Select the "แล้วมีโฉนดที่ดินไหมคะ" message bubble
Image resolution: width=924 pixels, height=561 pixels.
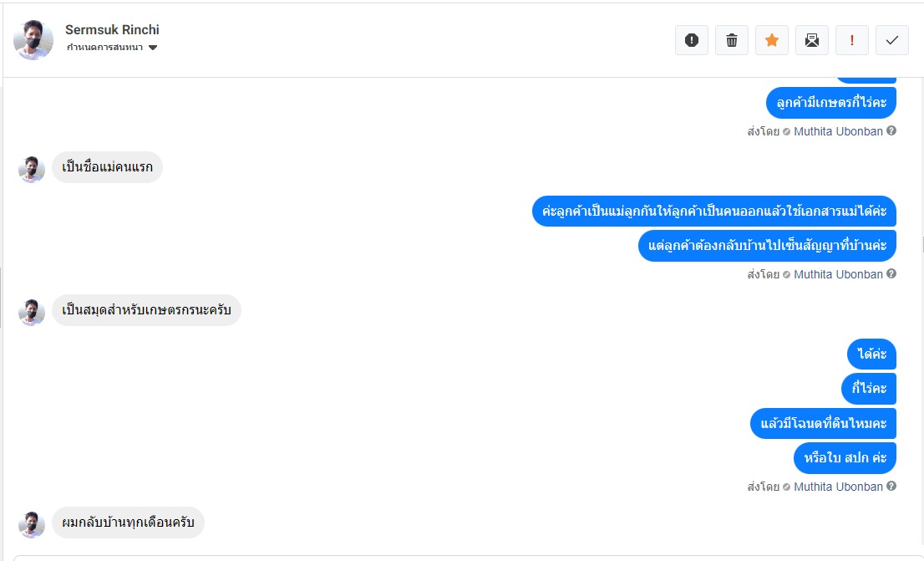(823, 423)
